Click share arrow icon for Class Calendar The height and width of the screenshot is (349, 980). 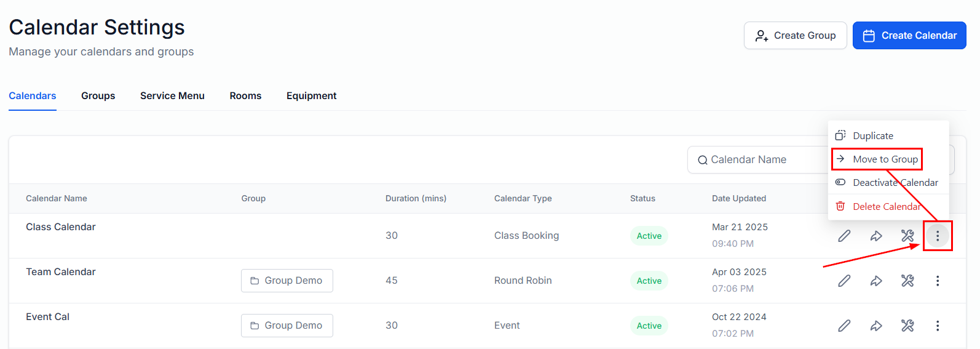pos(876,236)
